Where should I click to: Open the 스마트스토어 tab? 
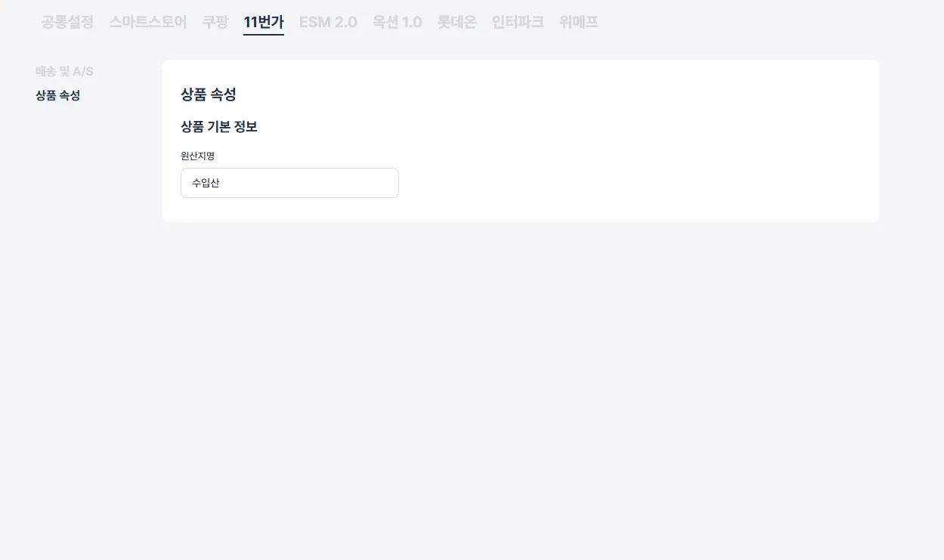pyautogui.click(x=147, y=22)
